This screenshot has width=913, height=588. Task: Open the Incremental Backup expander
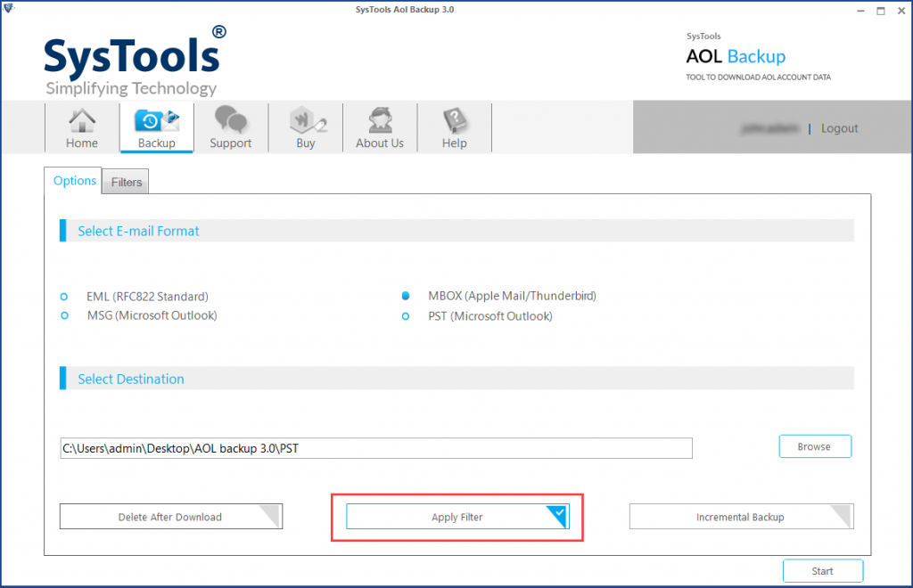[841, 516]
